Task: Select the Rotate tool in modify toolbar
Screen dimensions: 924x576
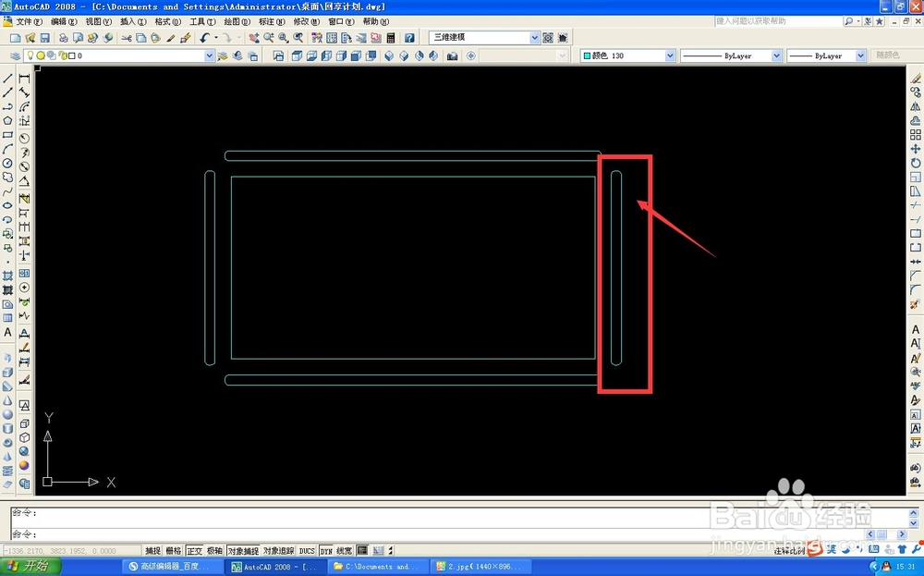Action: (915, 164)
